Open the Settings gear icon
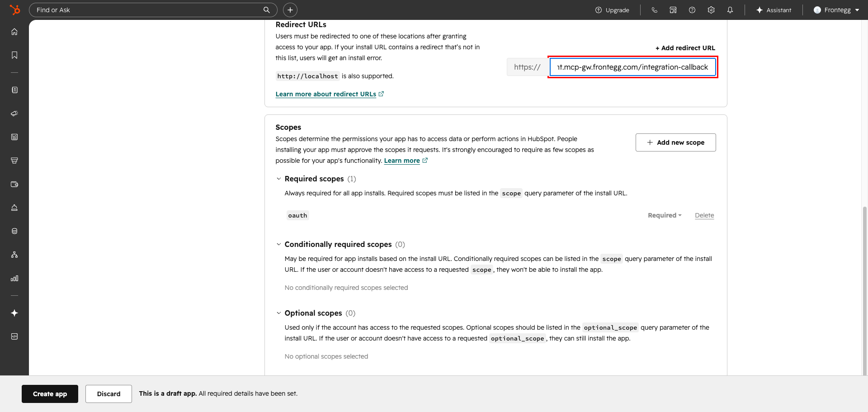Screen dimensions: 868x412 click(x=711, y=10)
